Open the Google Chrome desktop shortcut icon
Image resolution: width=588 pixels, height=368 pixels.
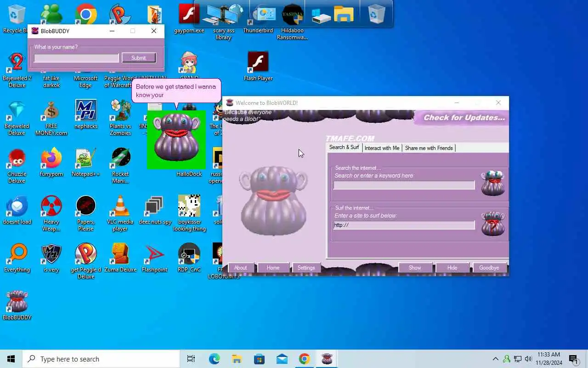(x=86, y=14)
